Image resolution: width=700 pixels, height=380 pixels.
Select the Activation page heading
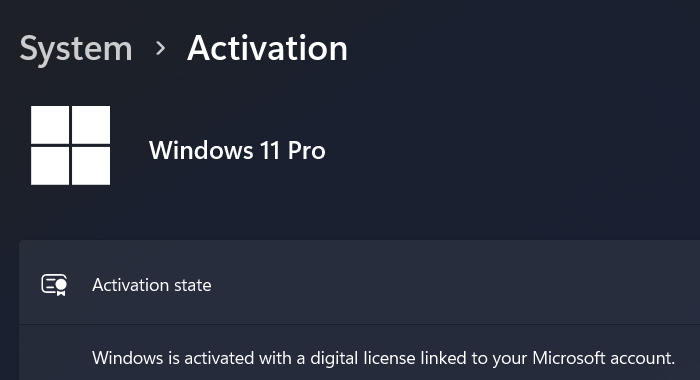[267, 48]
